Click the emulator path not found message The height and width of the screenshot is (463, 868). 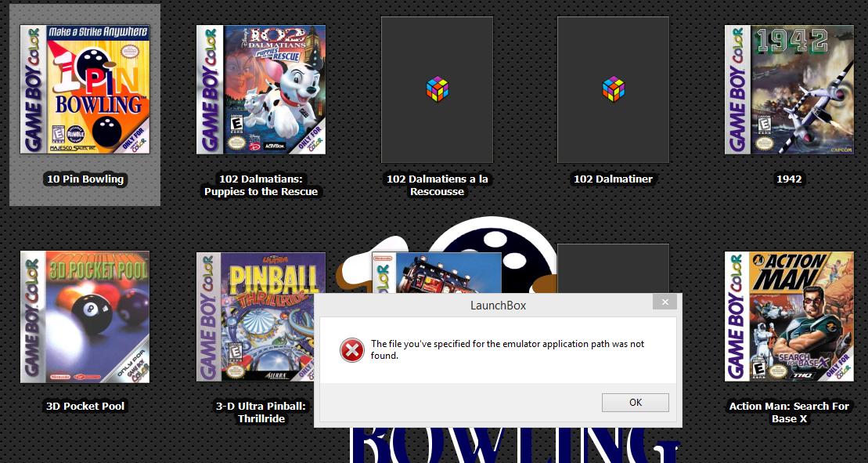pos(508,349)
